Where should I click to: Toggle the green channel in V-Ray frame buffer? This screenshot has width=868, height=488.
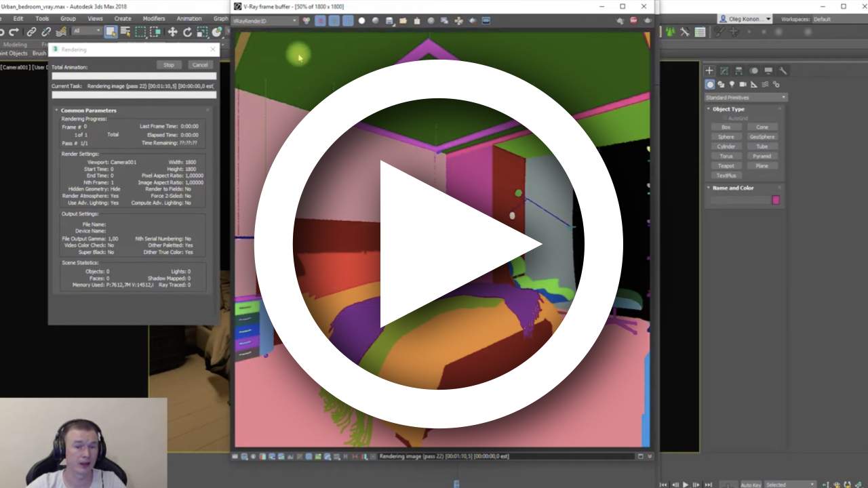334,21
